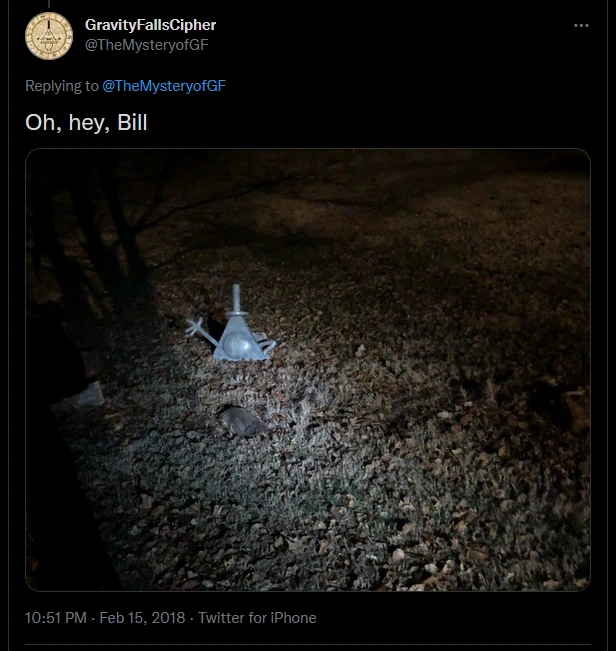Click the thread connector line above the avatar

(x=49, y=4)
